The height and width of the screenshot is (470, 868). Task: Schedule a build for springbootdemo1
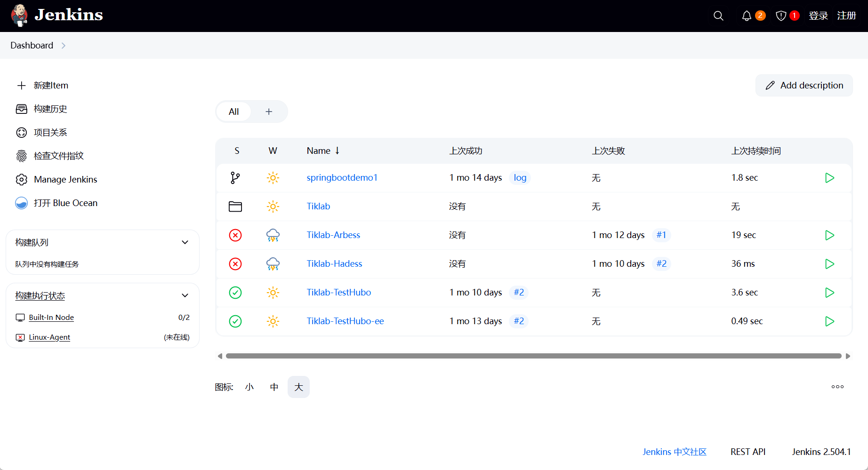click(830, 178)
